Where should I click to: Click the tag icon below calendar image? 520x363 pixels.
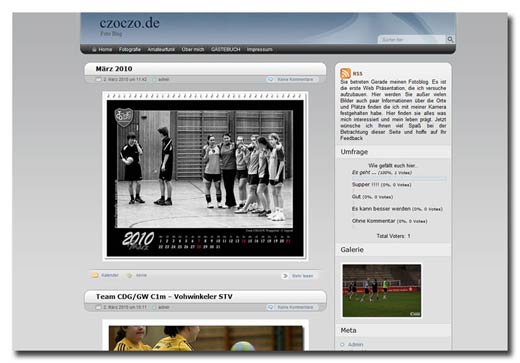pos(130,275)
